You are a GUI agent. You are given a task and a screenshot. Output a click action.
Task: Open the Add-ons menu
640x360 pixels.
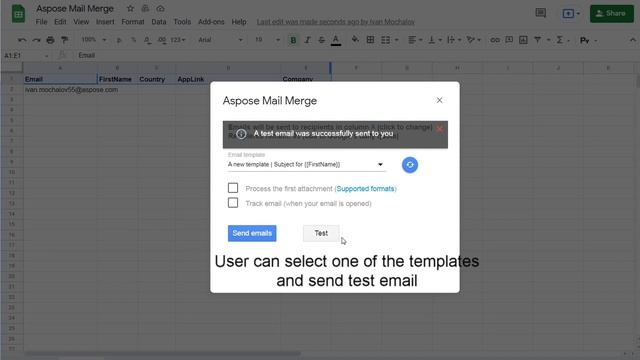tap(211, 22)
